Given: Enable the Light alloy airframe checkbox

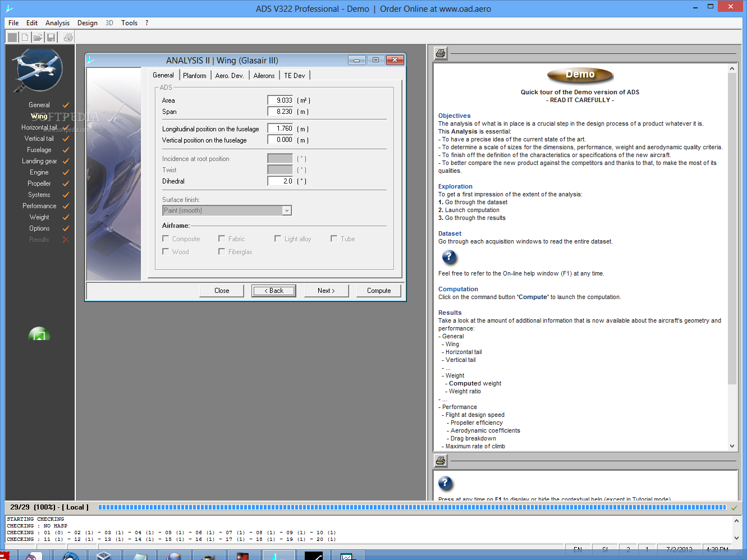Looking at the screenshot, I should (x=278, y=238).
